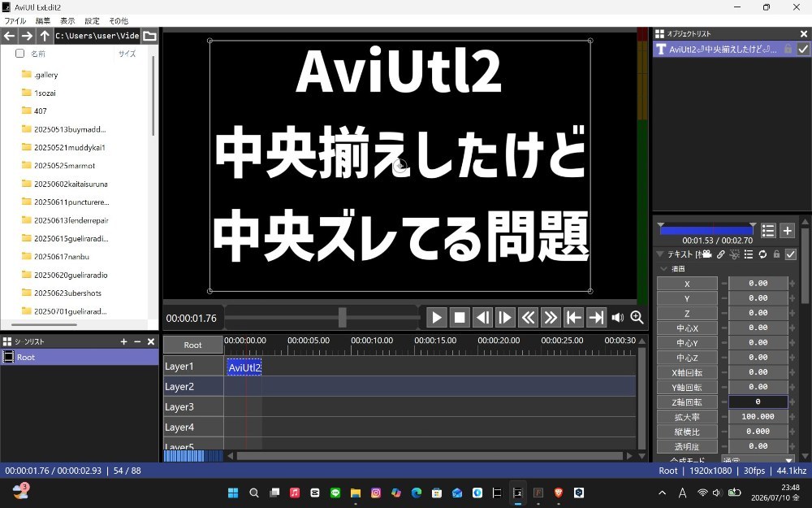Click the refresh loop icon in text header
This screenshot has height=508, width=812.
762,254
